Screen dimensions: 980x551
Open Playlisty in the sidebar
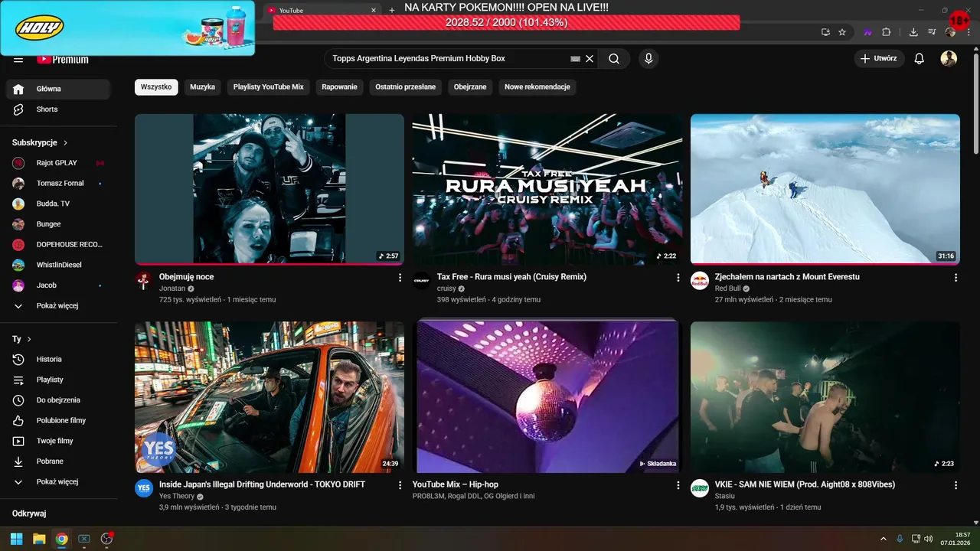click(x=59, y=380)
